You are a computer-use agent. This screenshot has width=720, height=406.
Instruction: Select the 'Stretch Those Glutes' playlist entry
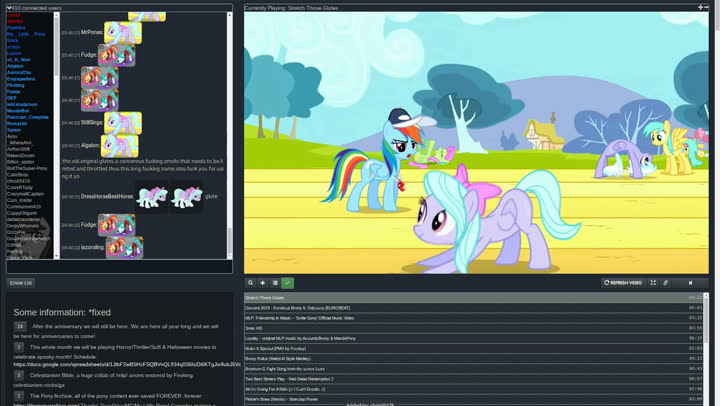473,298
